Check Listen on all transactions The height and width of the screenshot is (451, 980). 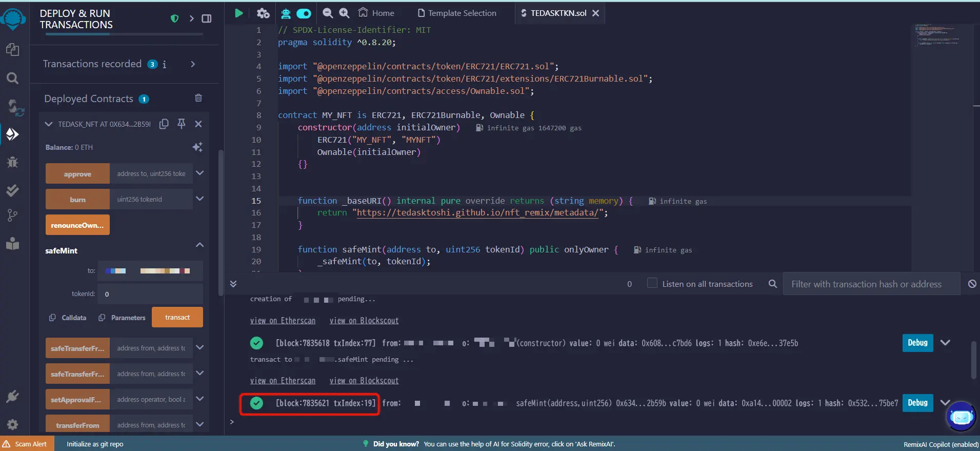[x=652, y=283]
